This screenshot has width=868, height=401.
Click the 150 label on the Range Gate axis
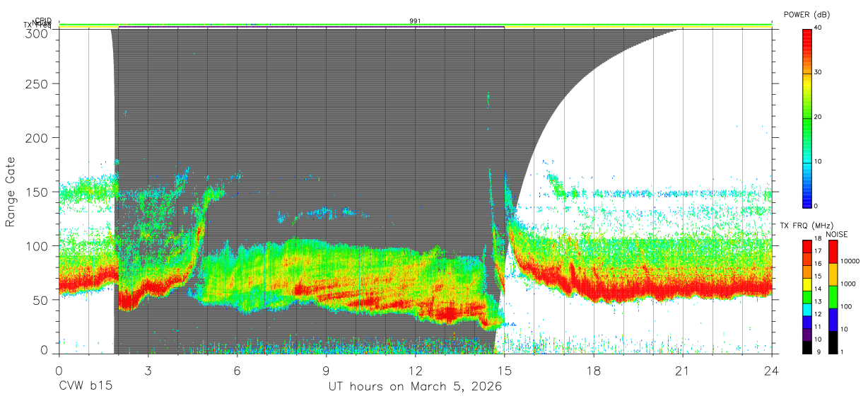pos(38,192)
